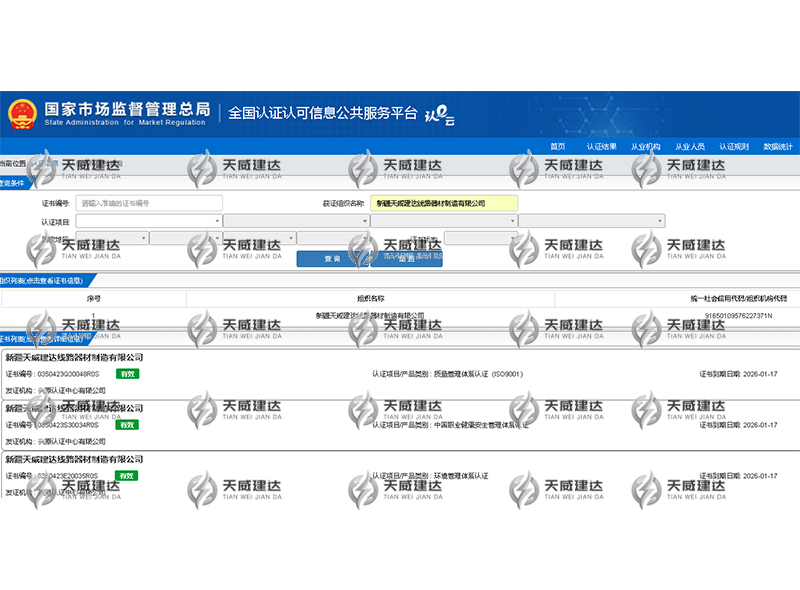Click the 环境管理体系认证 text
800x590 pixels.
click(461, 476)
